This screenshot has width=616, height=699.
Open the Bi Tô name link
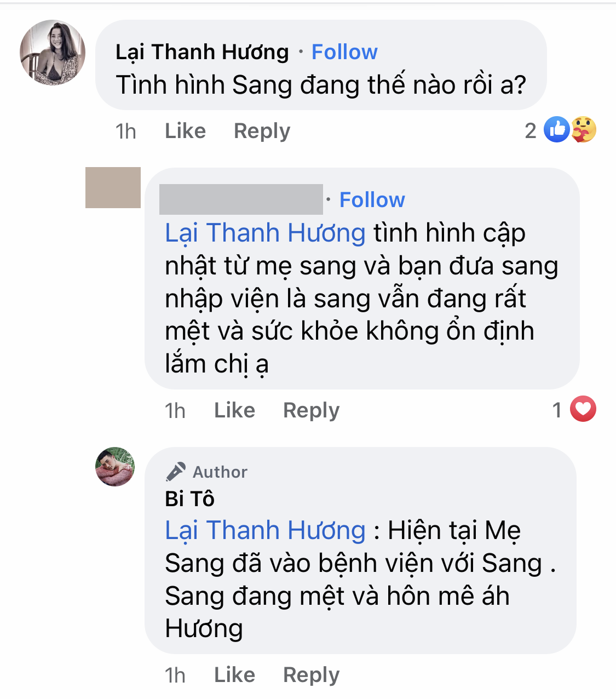(x=189, y=499)
